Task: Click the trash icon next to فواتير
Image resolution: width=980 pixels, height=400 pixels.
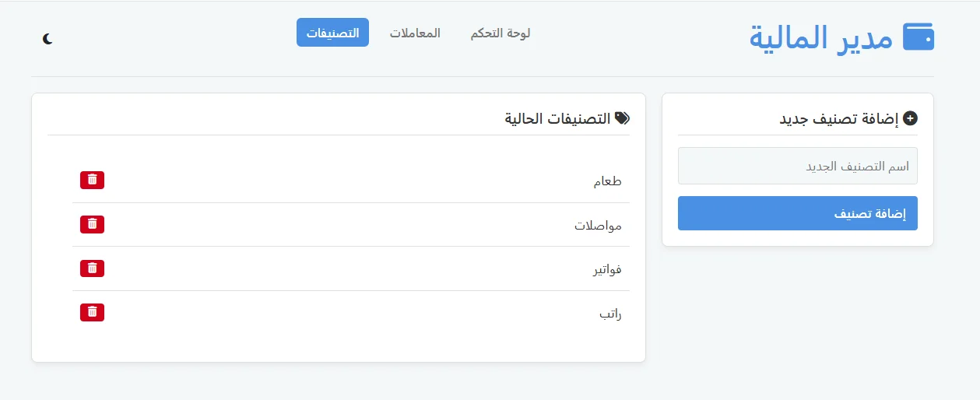Action: pyautogui.click(x=92, y=268)
